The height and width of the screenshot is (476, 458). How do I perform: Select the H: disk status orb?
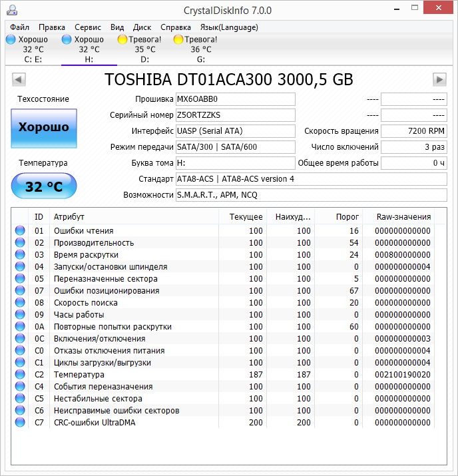click(67, 39)
